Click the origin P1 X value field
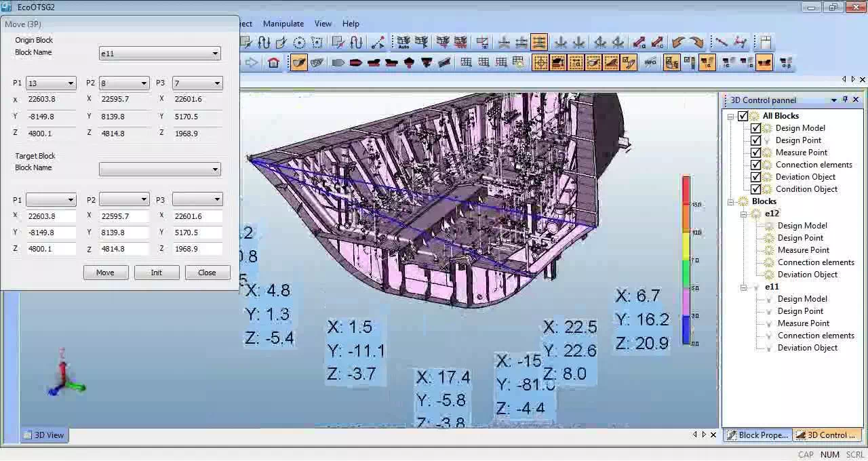868x461 pixels. pos(51,99)
